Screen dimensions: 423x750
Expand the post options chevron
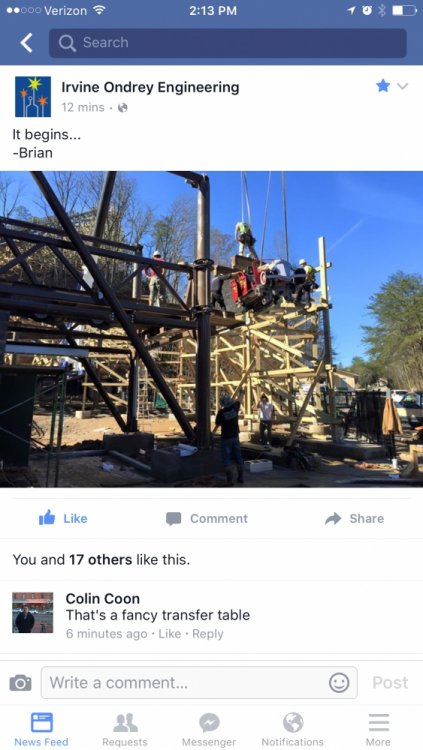[x=403, y=86]
